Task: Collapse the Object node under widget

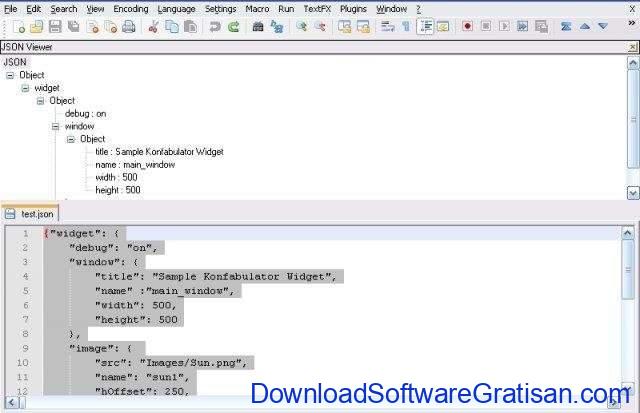Action: (x=40, y=101)
